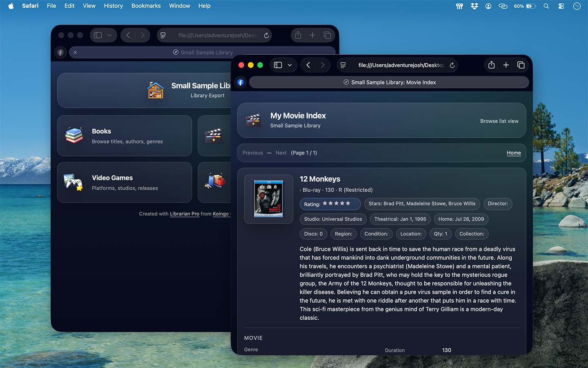Click the Librarian Pro link
Viewport: 588px width, 368px height.
184,214
